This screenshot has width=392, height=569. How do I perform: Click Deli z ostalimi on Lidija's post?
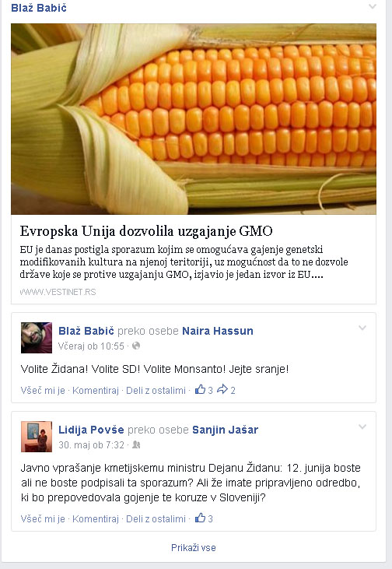click(x=156, y=519)
